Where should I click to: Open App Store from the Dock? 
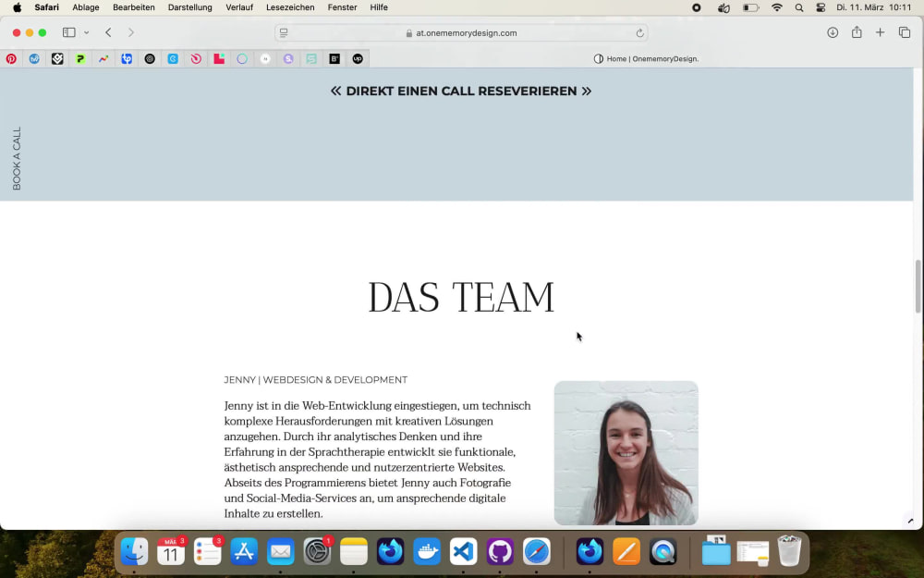pos(244,552)
